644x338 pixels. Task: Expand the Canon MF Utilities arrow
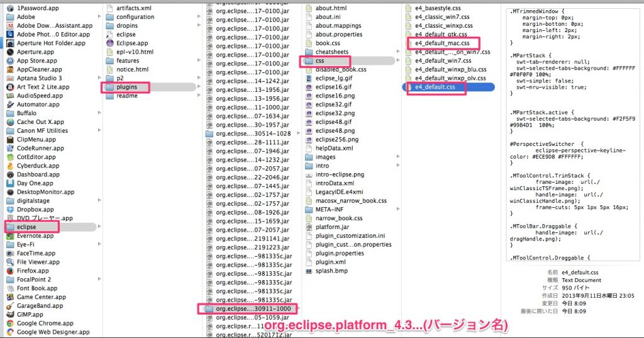tap(99, 131)
